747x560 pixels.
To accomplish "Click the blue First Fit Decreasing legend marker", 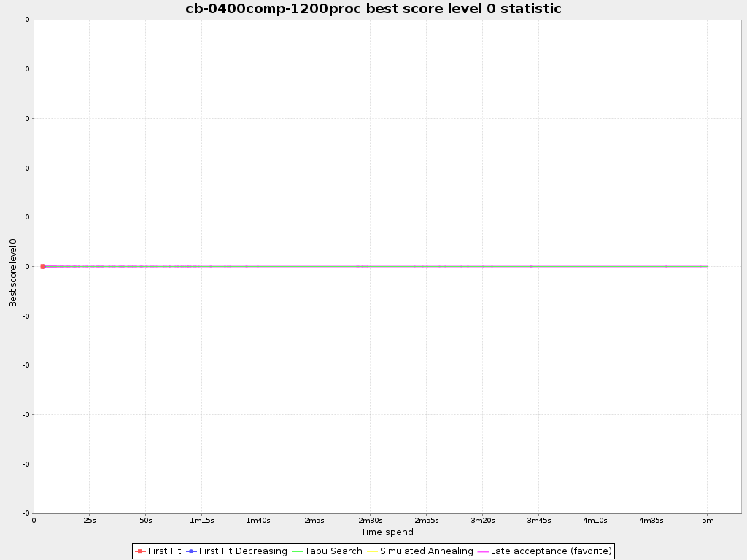I will pos(191,551).
